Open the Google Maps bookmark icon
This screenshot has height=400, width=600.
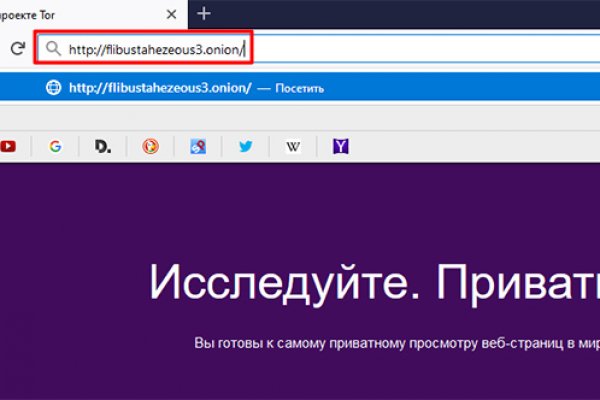(x=198, y=147)
